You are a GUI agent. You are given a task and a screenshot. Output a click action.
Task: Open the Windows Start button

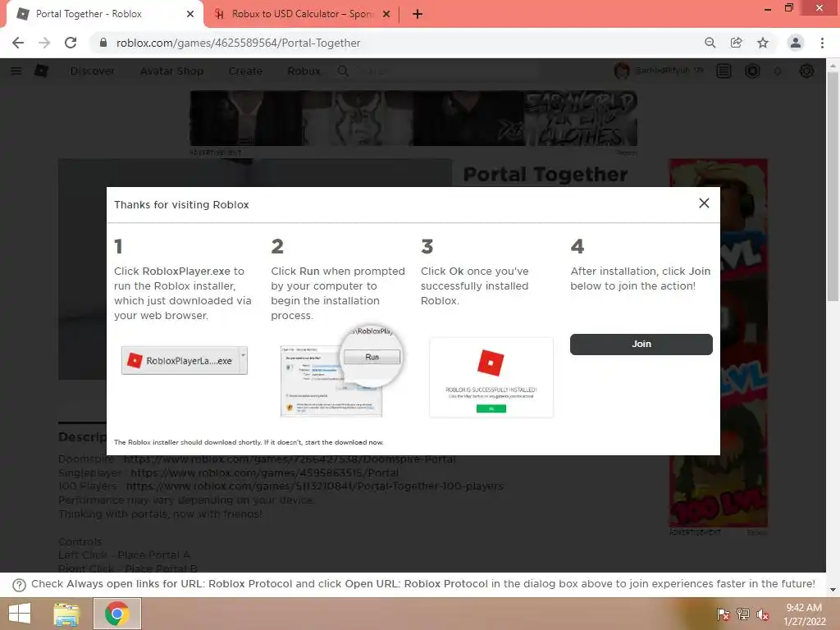coord(20,614)
